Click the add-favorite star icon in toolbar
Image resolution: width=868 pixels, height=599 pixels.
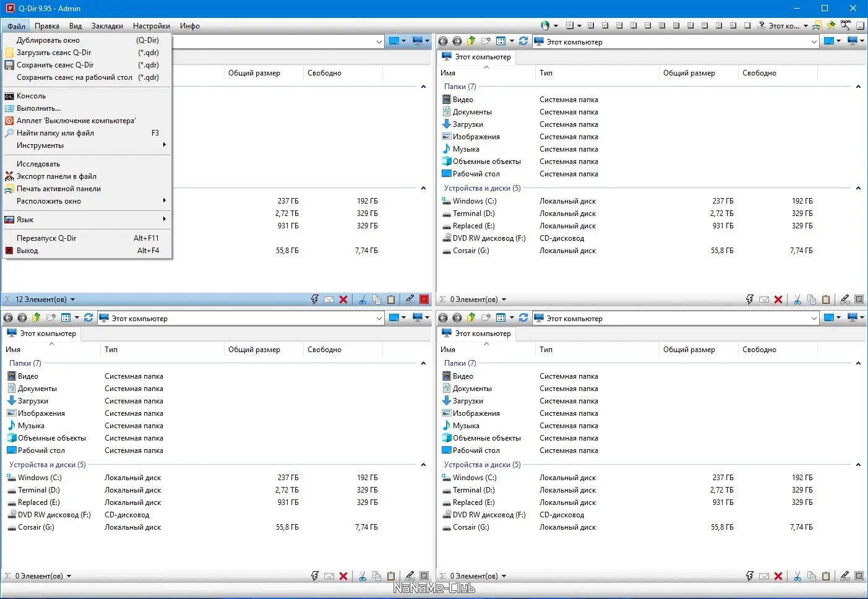(x=831, y=26)
